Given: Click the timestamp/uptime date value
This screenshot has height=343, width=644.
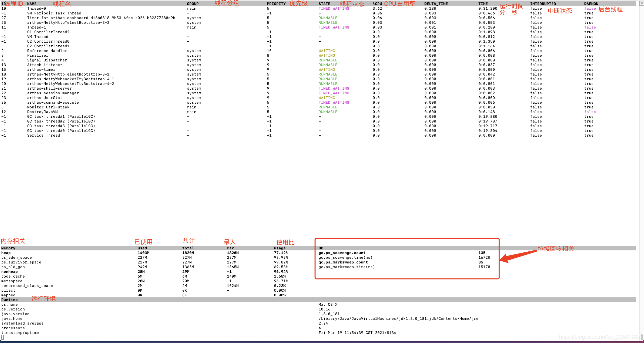Looking at the screenshot, I should point(357,333).
